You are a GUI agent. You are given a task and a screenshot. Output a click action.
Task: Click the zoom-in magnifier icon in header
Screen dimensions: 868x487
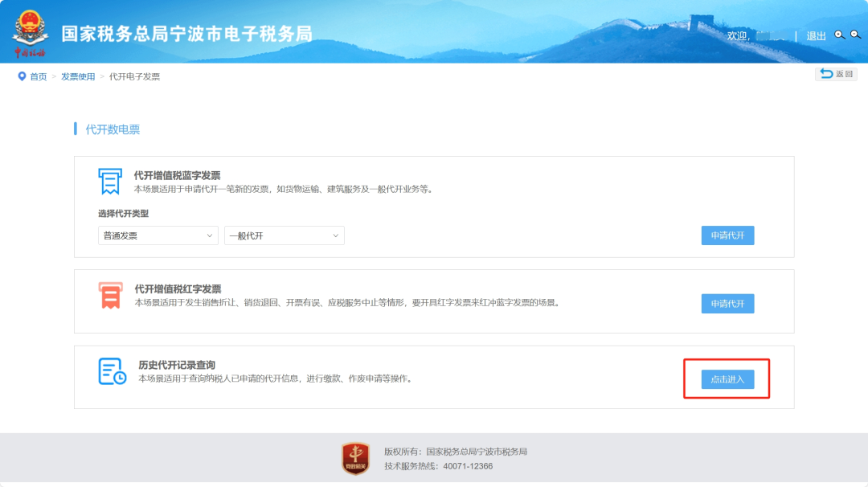point(840,35)
